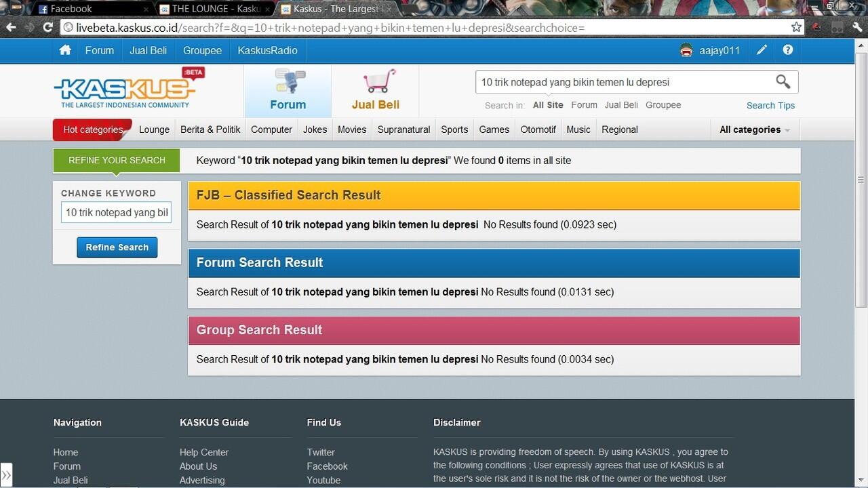Open the Jual Beli cart tab
Screen dimensions: 868x488
(x=376, y=91)
